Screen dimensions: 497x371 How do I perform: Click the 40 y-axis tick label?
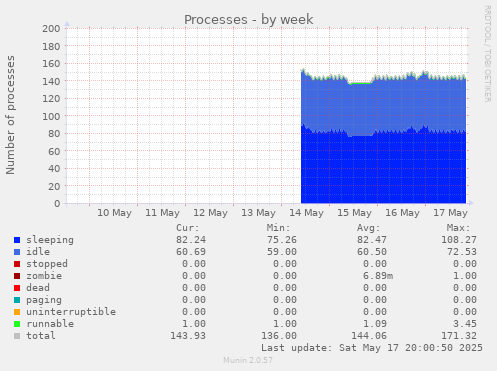pyautogui.click(x=54, y=169)
